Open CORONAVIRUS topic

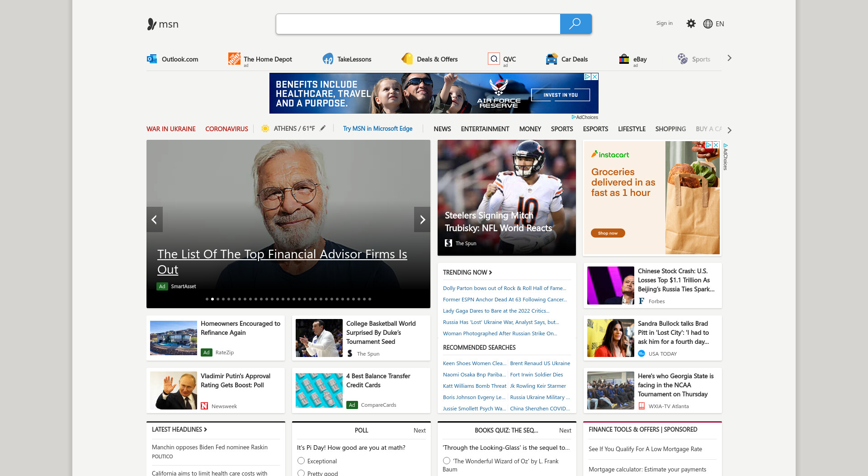226,129
